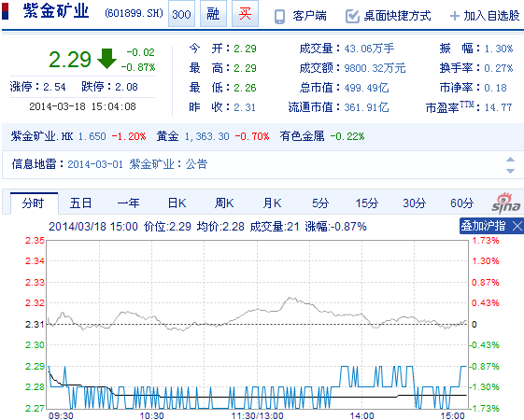
Task: Click the red 买 buy button
Action: tap(245, 14)
